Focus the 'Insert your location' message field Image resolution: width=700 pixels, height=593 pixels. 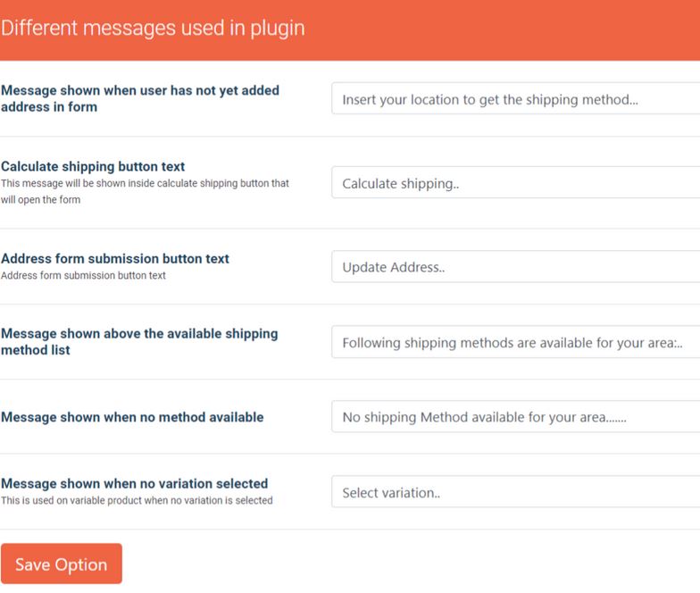(x=516, y=98)
